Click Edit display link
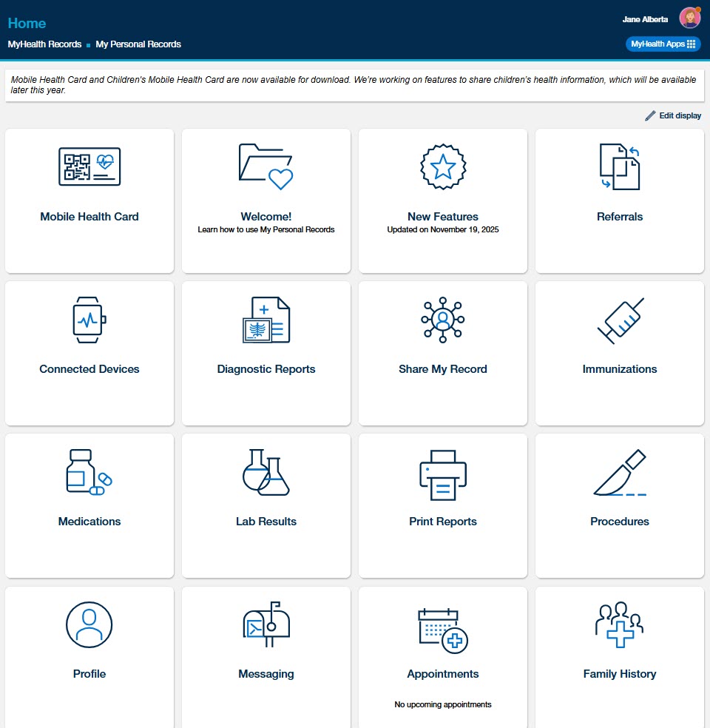 673,115
